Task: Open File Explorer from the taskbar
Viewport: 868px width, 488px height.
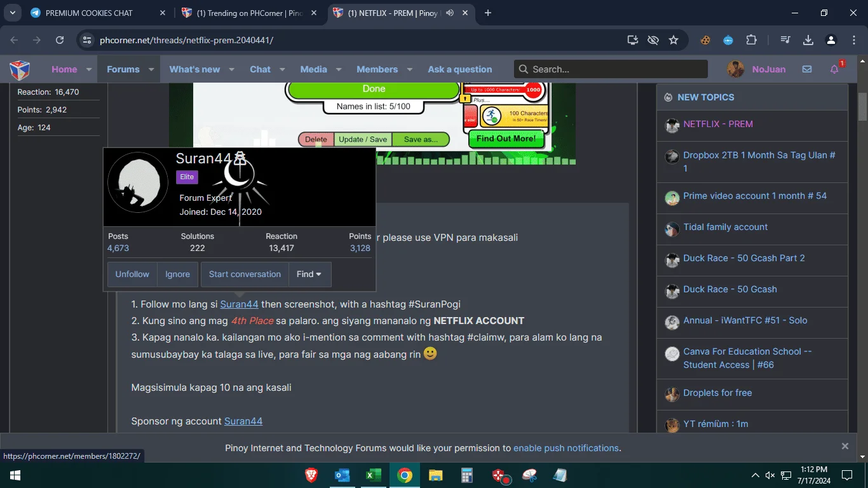Action: tap(435, 475)
